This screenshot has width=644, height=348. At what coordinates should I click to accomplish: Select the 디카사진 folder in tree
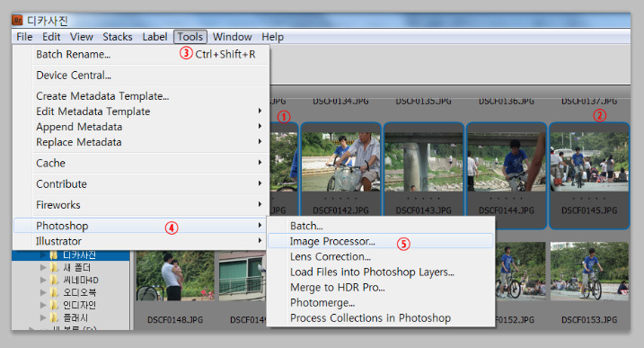[79, 255]
